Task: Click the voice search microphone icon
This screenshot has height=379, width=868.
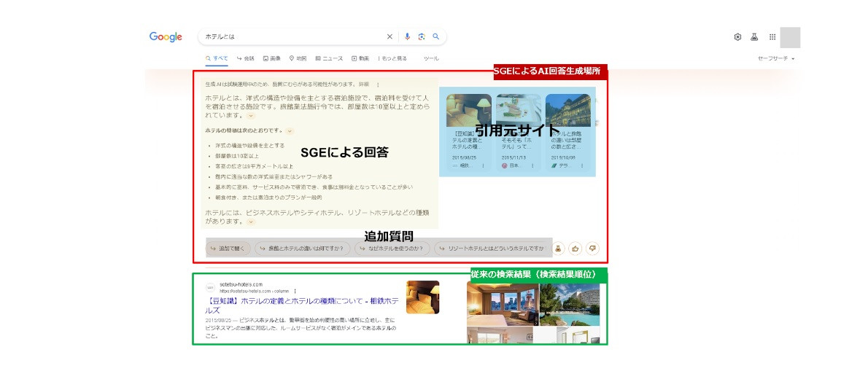Action: pos(407,36)
